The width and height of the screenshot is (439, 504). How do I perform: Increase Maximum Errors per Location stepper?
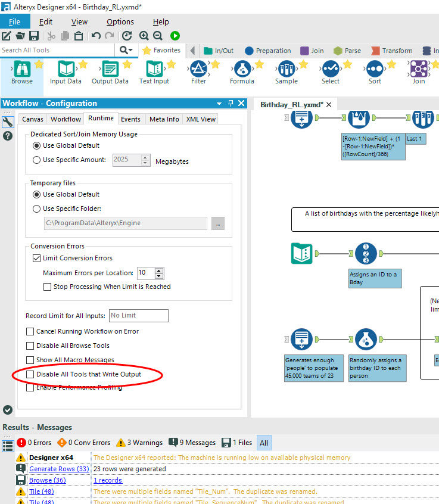pos(159,270)
